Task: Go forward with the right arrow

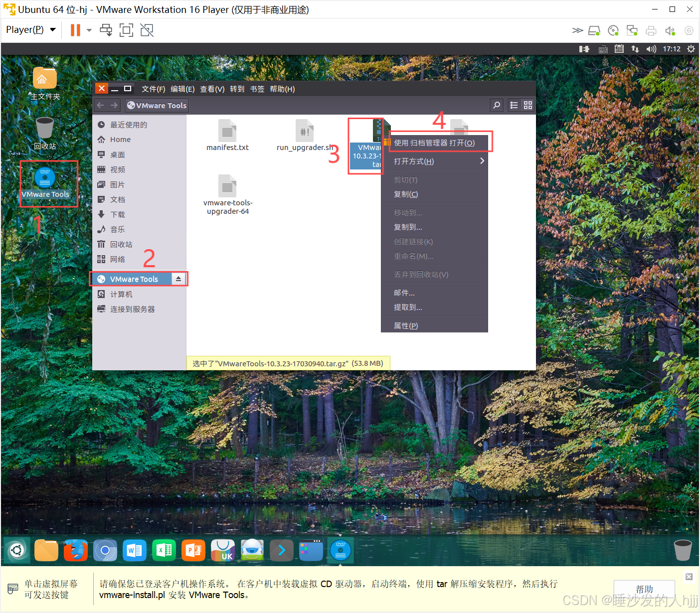Action: pyautogui.click(x=114, y=105)
